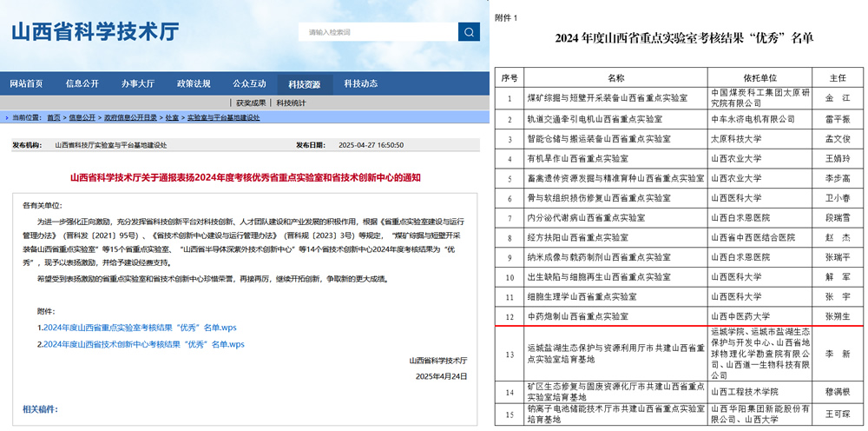868x431 pixels.
Task: Click the 获奖成果 submenu link
Action: click(251, 103)
